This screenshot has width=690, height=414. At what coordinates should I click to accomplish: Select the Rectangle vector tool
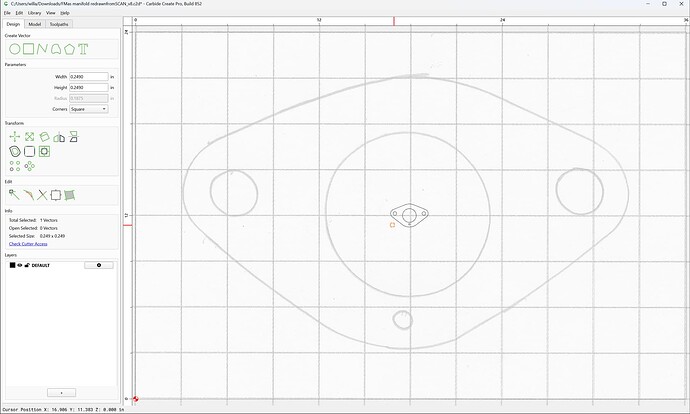(x=29, y=49)
